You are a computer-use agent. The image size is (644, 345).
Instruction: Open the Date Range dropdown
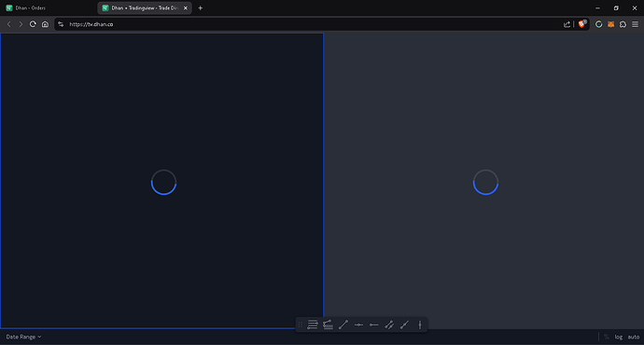23,337
